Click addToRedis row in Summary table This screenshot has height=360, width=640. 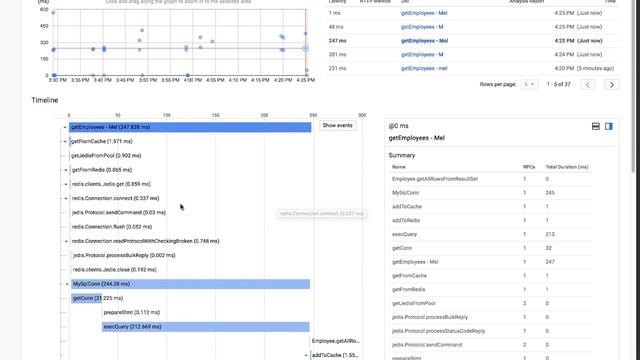click(491, 220)
